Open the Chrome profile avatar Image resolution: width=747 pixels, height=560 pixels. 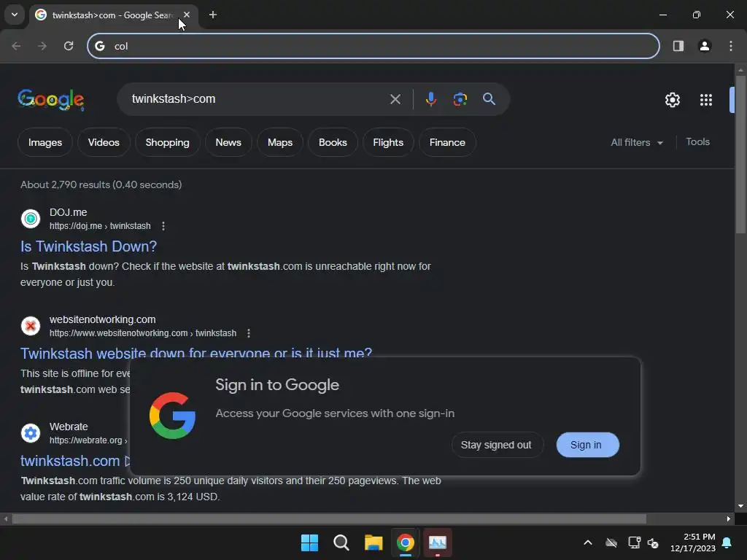click(704, 46)
